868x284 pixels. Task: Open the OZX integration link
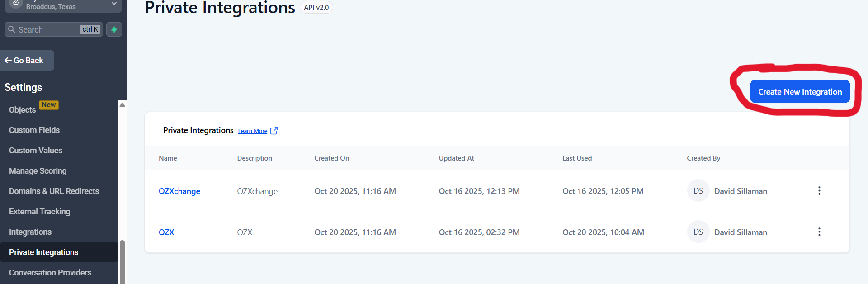(x=166, y=232)
